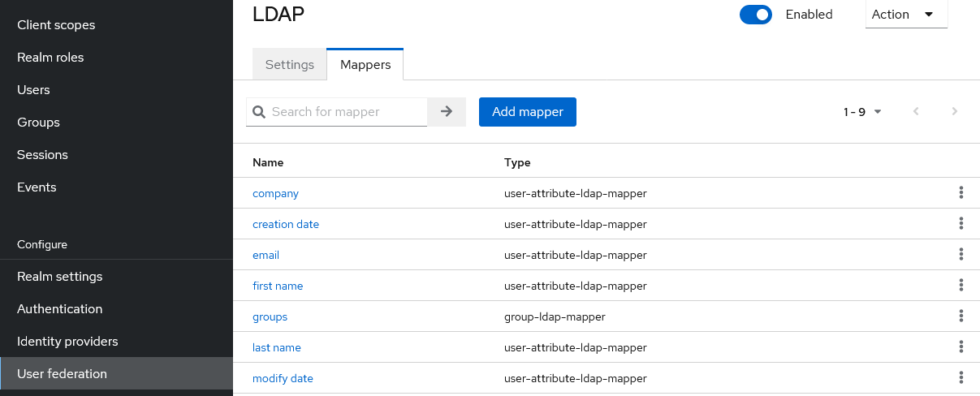Open the kebab menu for groups mapper

click(x=961, y=316)
